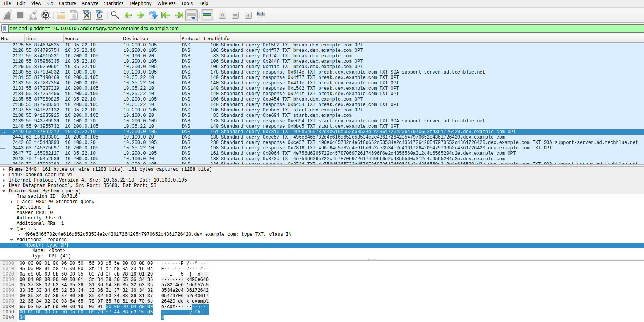Open capture options gear icon

pyautogui.click(x=46, y=15)
